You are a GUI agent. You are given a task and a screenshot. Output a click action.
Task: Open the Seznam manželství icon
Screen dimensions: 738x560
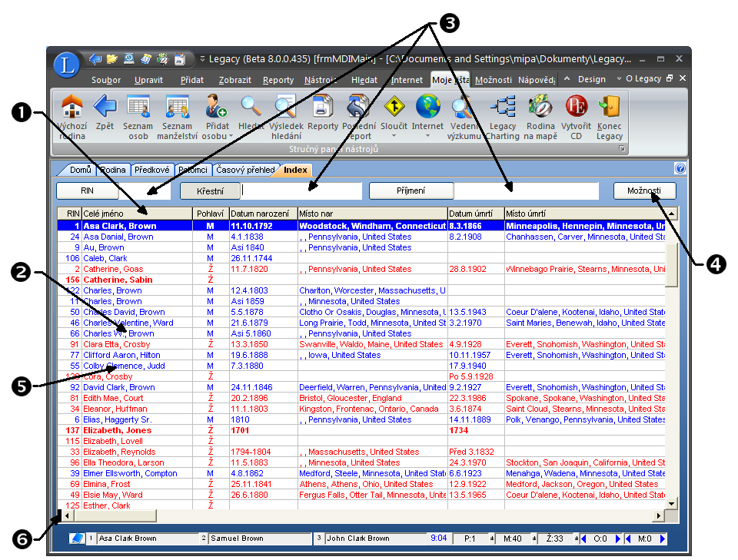(x=178, y=107)
